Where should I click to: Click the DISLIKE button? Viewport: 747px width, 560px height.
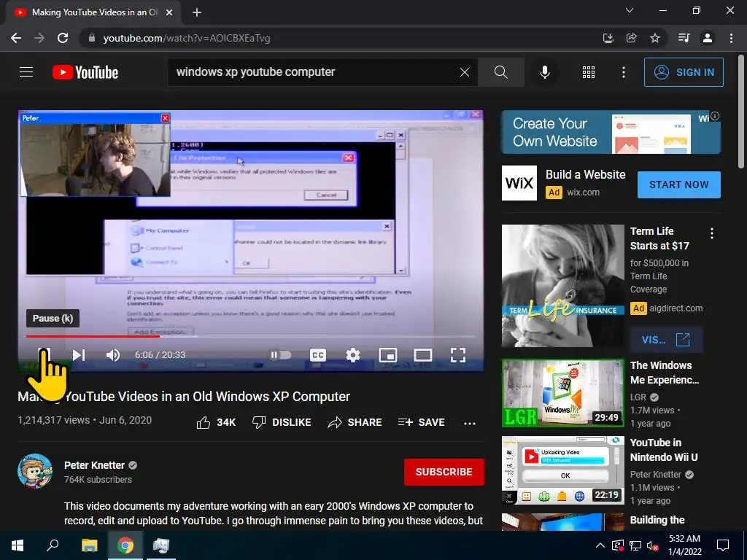(282, 422)
